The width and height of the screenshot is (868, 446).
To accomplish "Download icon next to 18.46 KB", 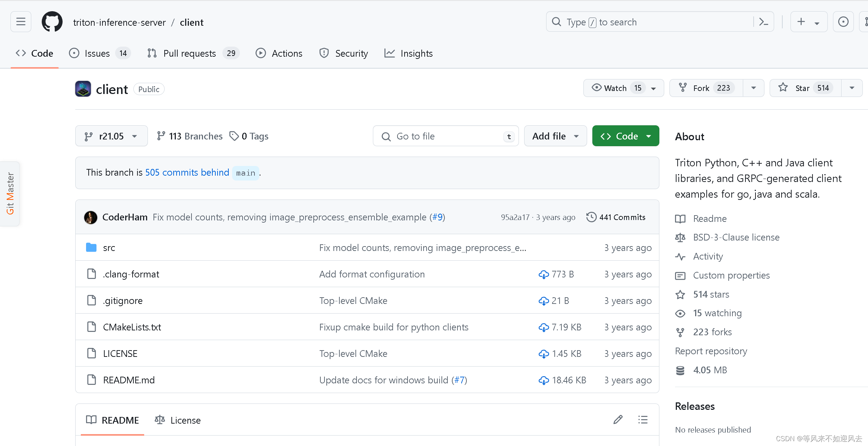I will tap(544, 380).
